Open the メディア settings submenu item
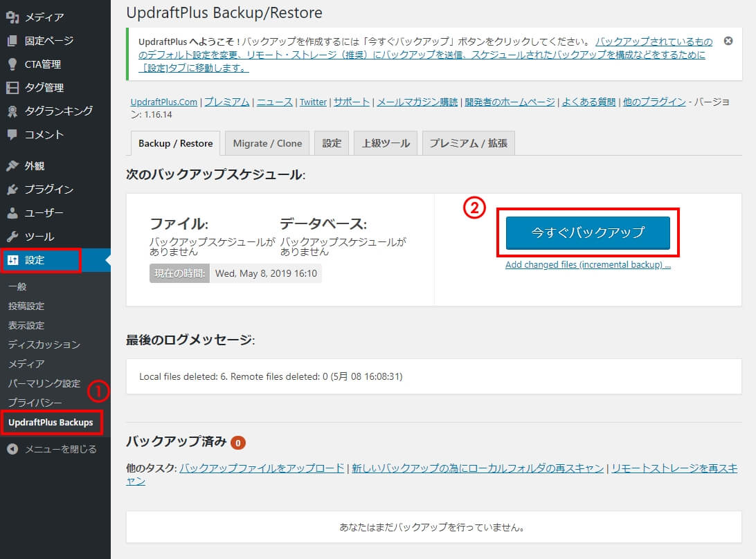Viewport: 756px width, 559px height. coord(26,364)
